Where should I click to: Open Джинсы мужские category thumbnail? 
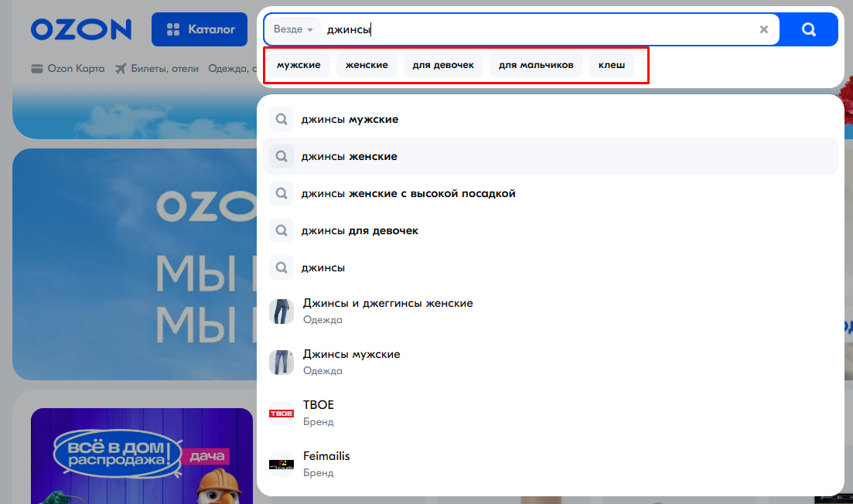click(x=281, y=363)
